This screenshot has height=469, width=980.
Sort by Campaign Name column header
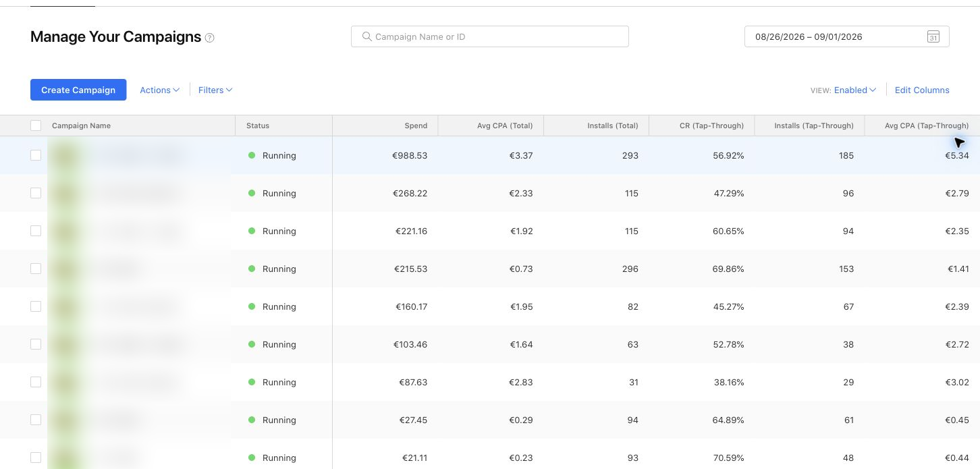[x=81, y=126]
